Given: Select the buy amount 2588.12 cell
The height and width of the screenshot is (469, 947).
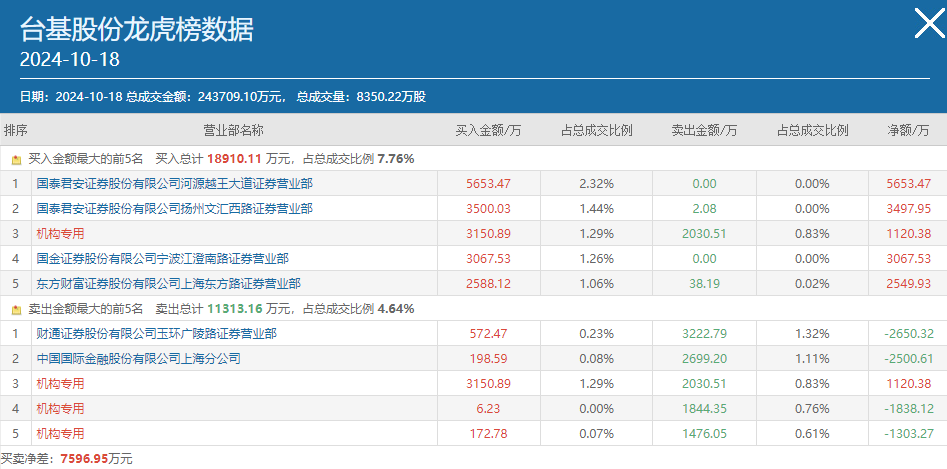Looking at the screenshot, I should (x=489, y=283).
